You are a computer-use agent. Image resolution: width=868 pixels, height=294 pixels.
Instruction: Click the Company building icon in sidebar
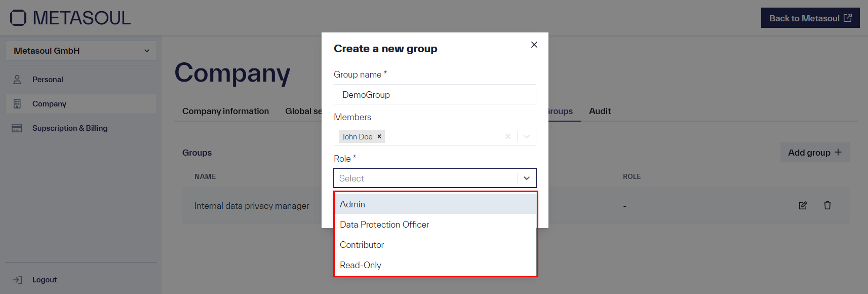click(17, 104)
